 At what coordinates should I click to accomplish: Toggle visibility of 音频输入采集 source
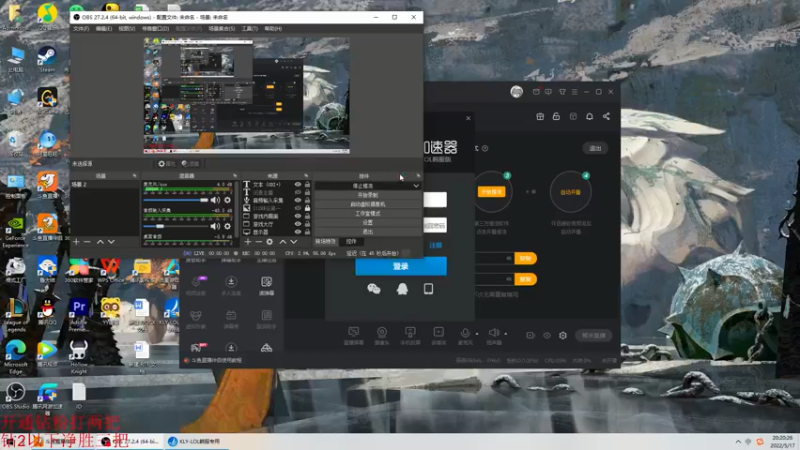(x=298, y=200)
